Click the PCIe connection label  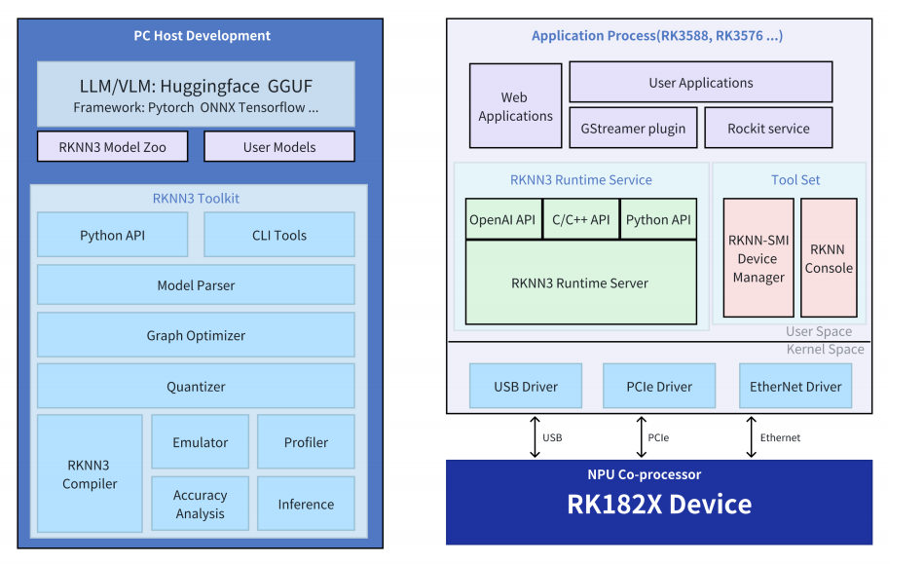pyautogui.click(x=658, y=438)
